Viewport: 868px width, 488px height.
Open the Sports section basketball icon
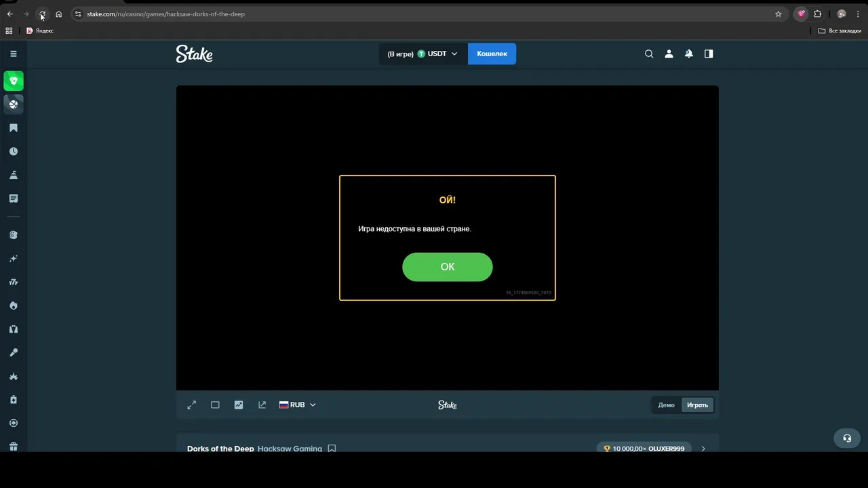[x=14, y=104]
